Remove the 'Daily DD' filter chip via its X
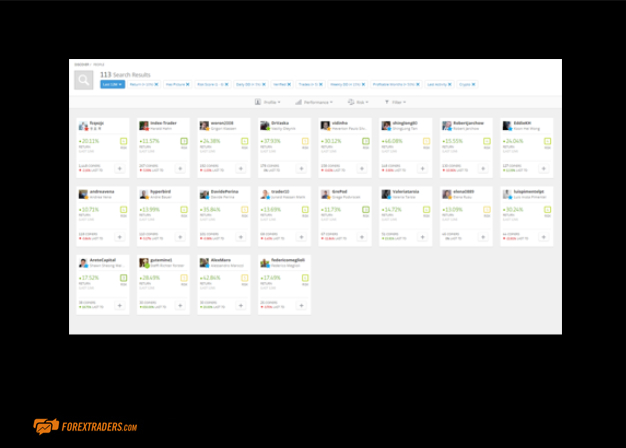The width and height of the screenshot is (626, 448). [264, 84]
